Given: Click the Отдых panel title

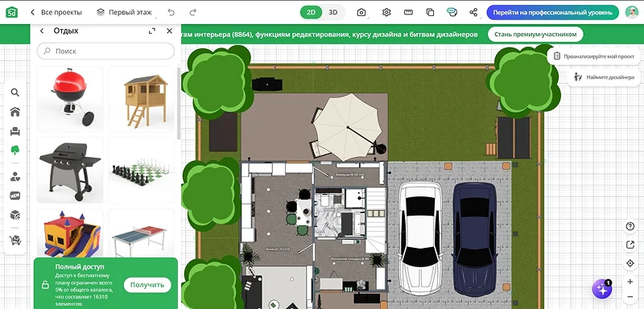Looking at the screenshot, I should pos(66,31).
